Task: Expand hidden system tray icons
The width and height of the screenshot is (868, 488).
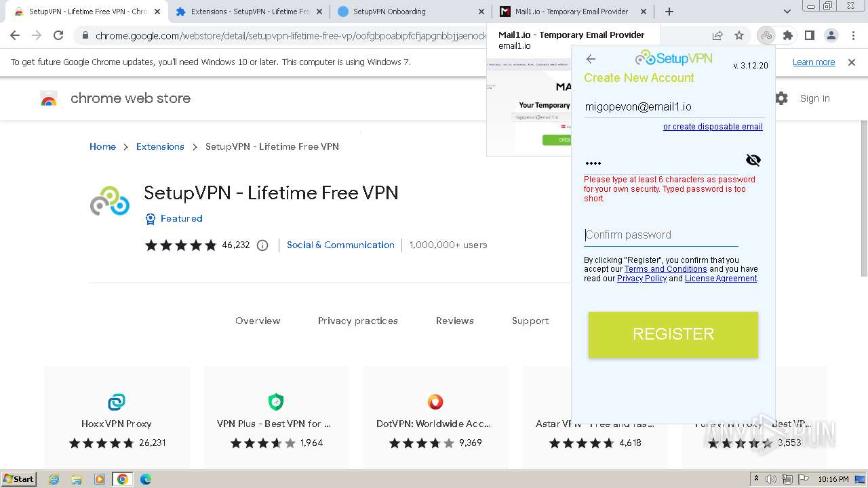Action: [x=756, y=479]
